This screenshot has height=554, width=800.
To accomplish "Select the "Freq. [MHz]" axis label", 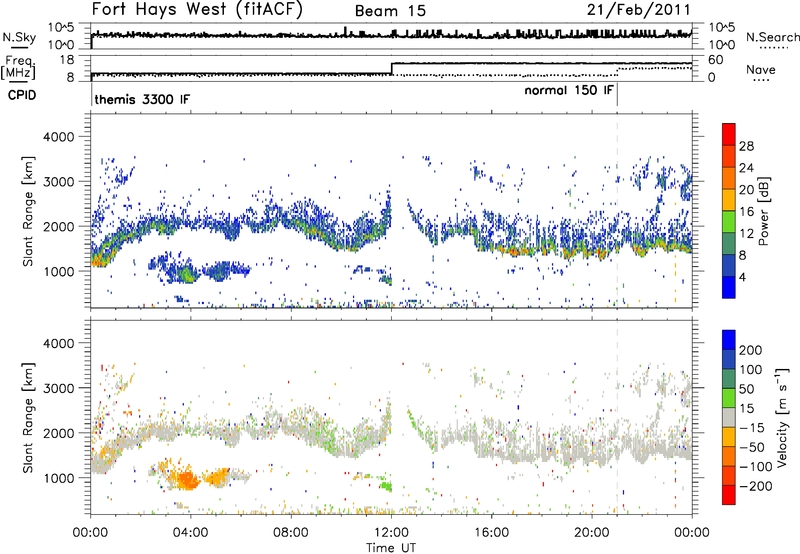I will pos(18,67).
